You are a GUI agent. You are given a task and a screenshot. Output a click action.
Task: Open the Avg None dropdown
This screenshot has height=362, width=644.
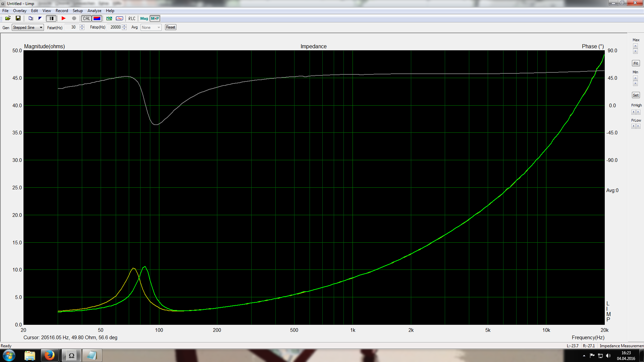(151, 27)
